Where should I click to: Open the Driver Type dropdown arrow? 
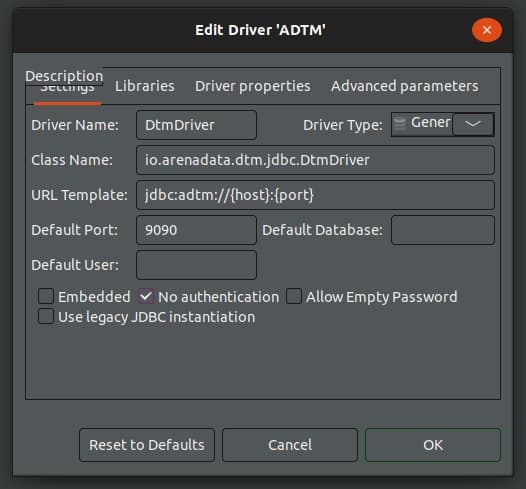click(473, 124)
